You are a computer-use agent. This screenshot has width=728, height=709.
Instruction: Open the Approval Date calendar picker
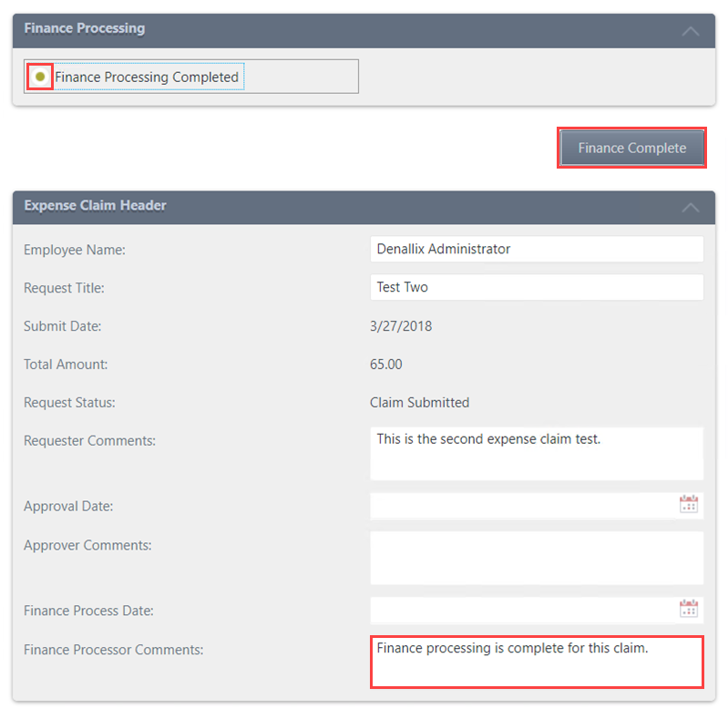pyautogui.click(x=689, y=504)
